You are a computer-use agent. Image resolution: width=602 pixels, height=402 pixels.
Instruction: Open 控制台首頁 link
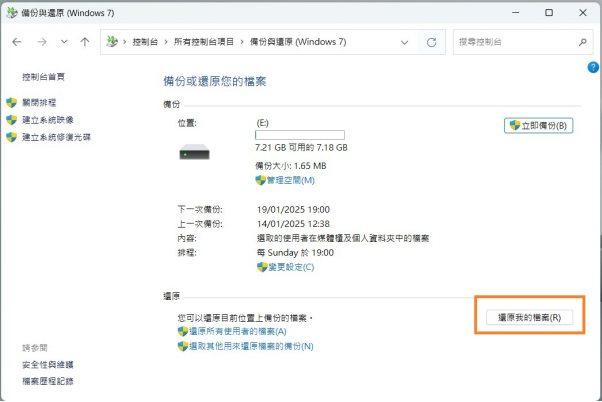coord(43,77)
